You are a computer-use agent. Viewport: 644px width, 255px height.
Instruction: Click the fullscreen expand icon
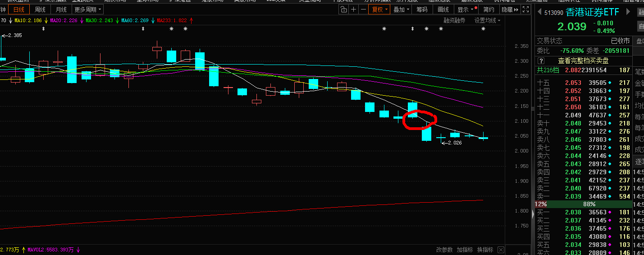point(525,9)
